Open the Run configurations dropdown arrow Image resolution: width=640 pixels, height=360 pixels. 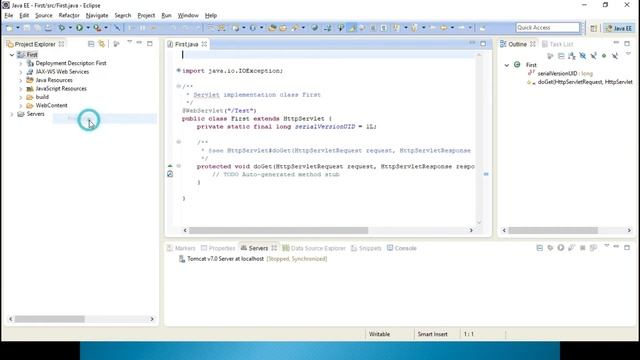(88, 28)
